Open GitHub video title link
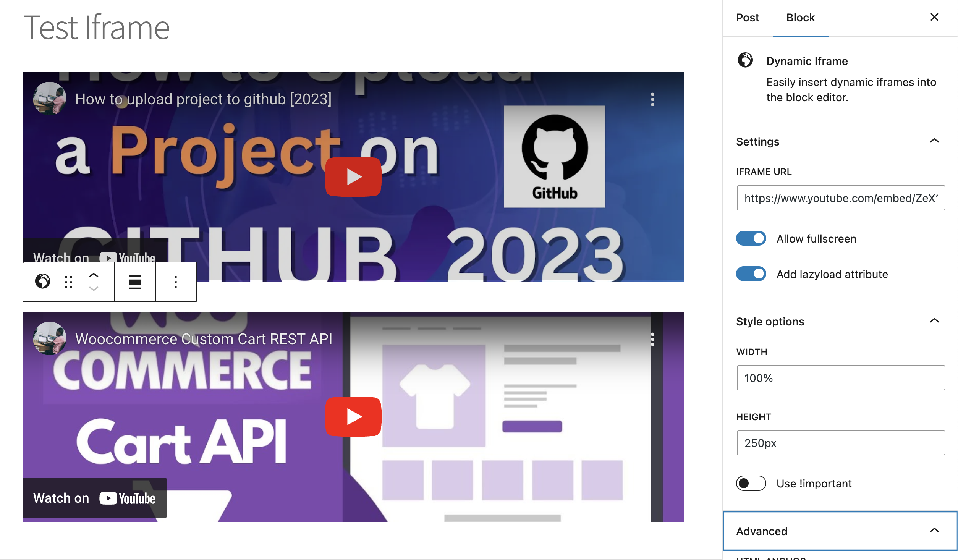The height and width of the screenshot is (560, 958). pyautogui.click(x=203, y=99)
